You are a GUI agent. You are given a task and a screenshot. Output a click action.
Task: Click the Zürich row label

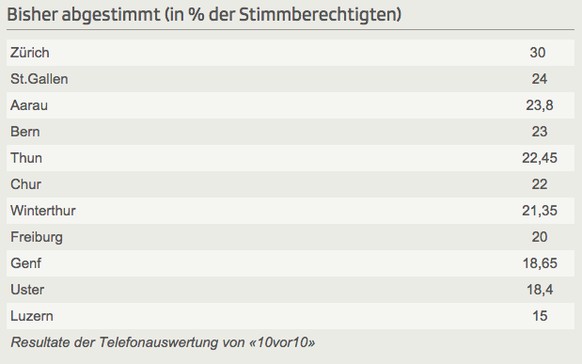pos(30,53)
